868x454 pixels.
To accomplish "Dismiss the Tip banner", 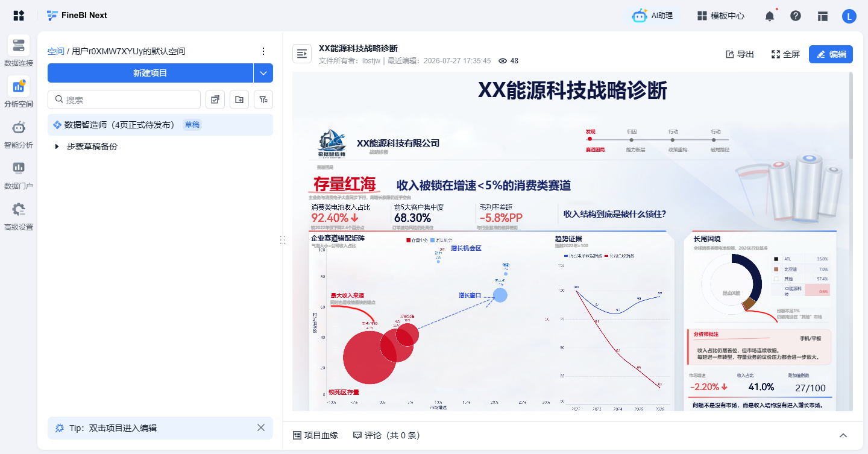I will point(261,427).
